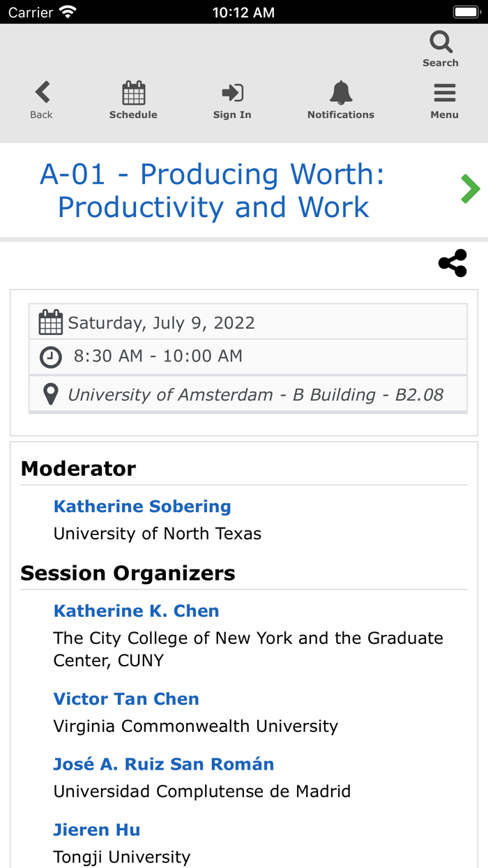The width and height of the screenshot is (488, 868).
Task: Open Jieren Hu's organizer profile
Action: click(96, 829)
